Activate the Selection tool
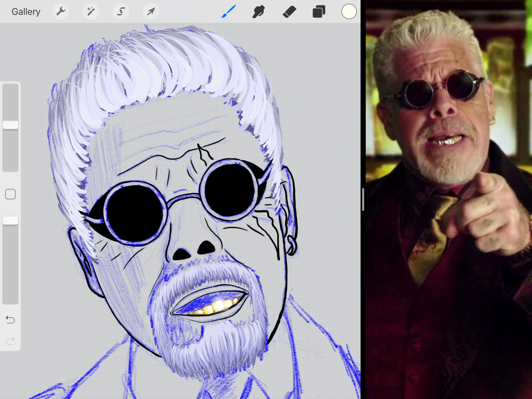Image resolution: width=532 pixels, height=399 pixels. 121,11
